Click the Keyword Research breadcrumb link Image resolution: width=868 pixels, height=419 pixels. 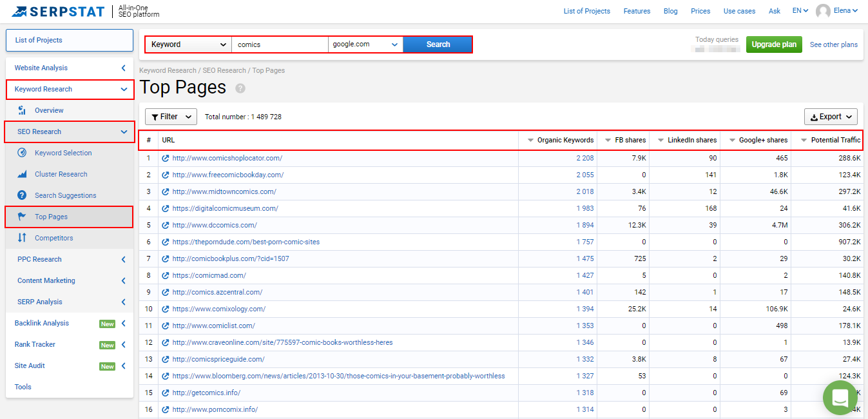[x=168, y=70]
